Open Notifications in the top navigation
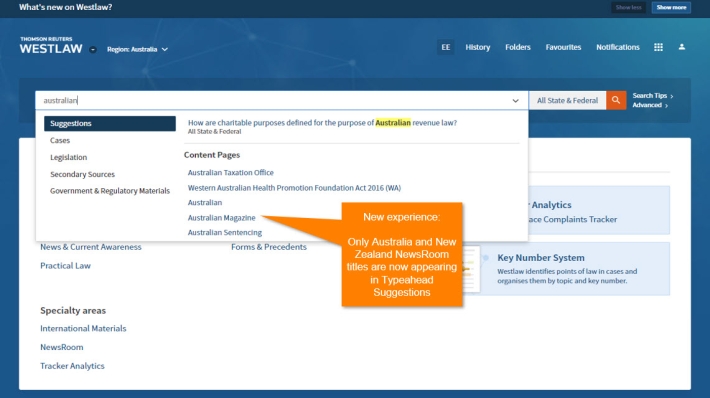 point(618,47)
